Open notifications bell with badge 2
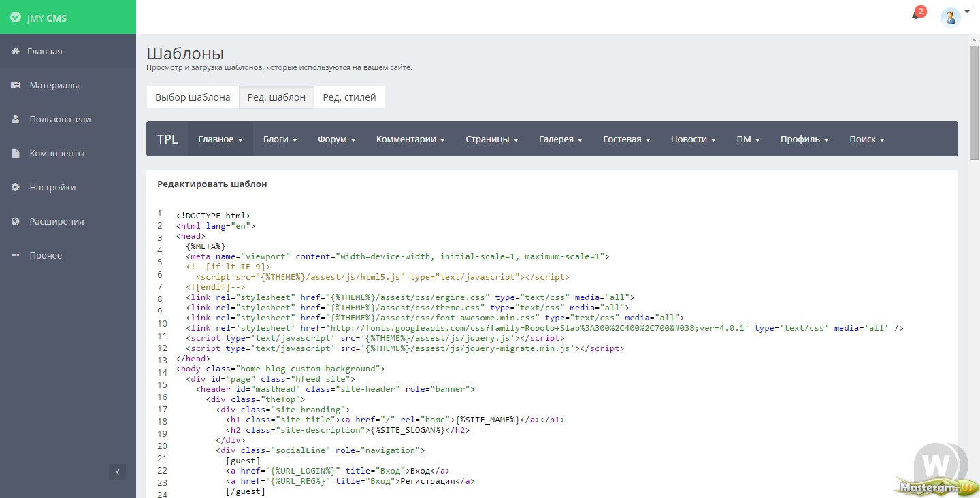 tap(917, 14)
